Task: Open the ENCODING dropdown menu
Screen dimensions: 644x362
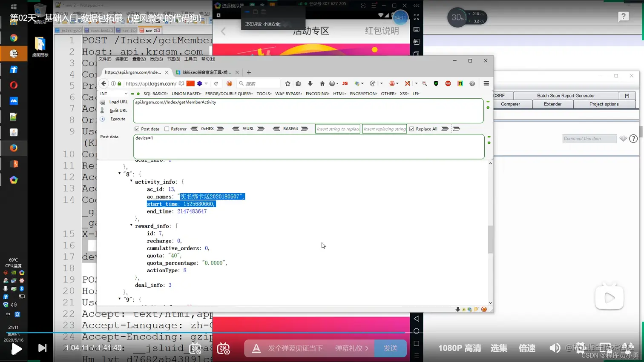Action: tap(317, 94)
